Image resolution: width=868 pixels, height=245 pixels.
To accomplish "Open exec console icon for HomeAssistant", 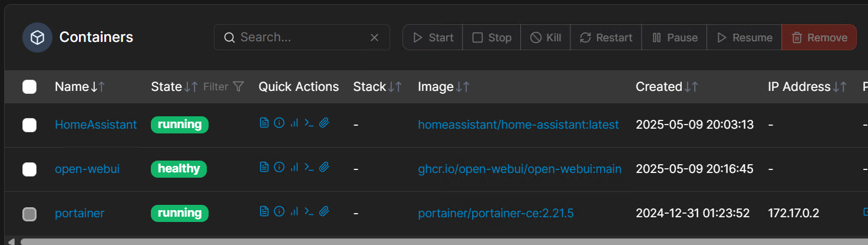I will point(309,123).
